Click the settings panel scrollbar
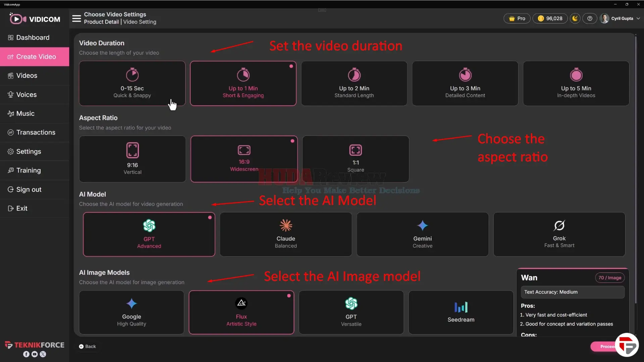Screen dimensions: 644x362 point(635,169)
